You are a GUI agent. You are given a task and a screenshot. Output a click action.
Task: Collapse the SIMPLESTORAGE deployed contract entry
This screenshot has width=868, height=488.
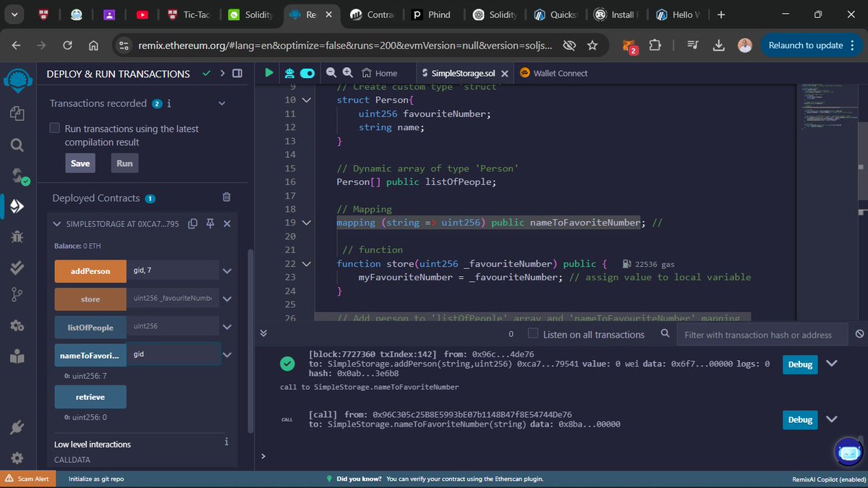(56, 224)
